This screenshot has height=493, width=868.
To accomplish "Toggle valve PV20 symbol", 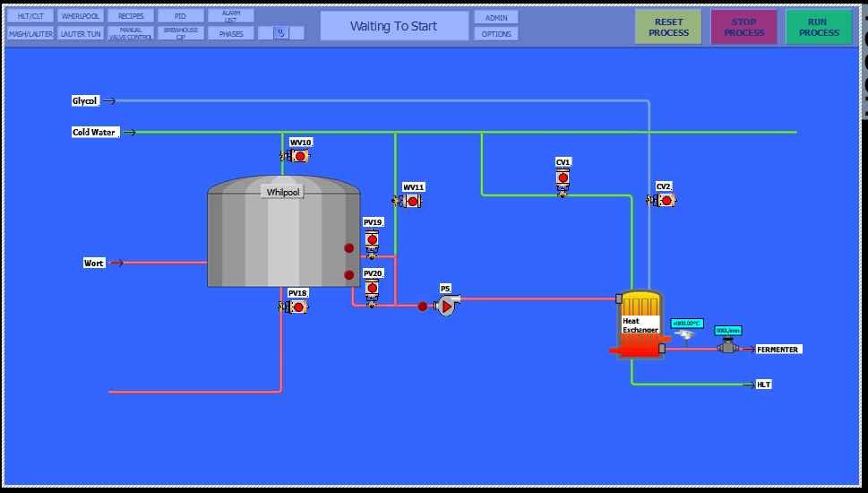I will [372, 292].
